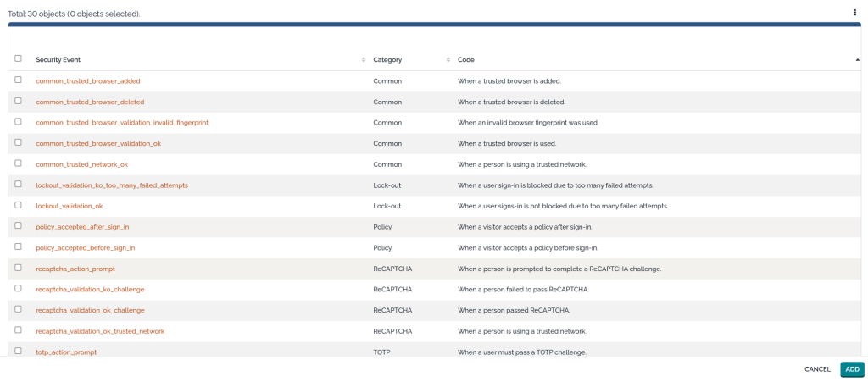This screenshot has width=868, height=382.
Task: Select the lockout_validation_ok checkbox
Action: pyautogui.click(x=18, y=205)
